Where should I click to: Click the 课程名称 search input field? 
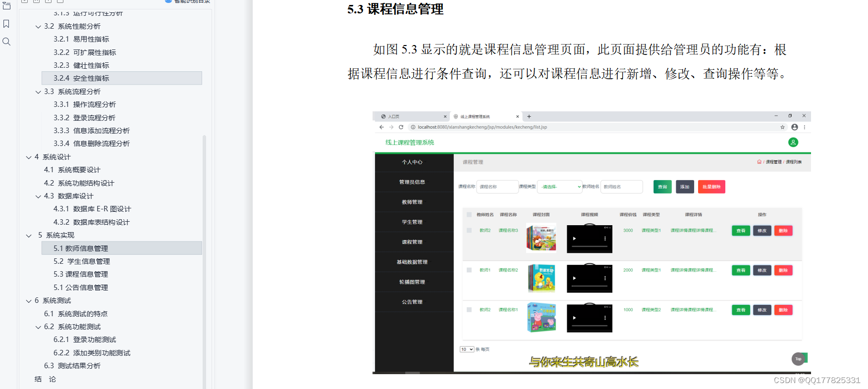(497, 187)
